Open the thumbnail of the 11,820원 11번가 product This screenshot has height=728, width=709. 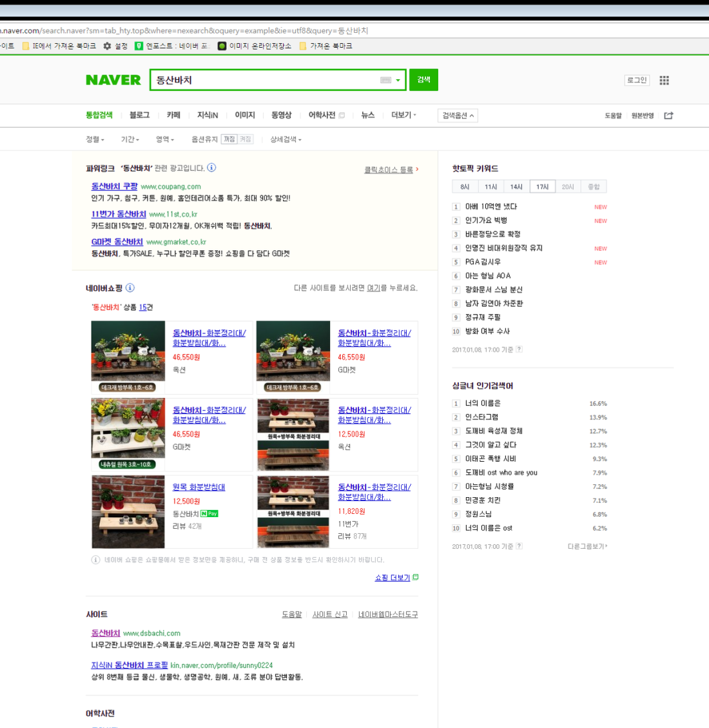click(x=293, y=511)
